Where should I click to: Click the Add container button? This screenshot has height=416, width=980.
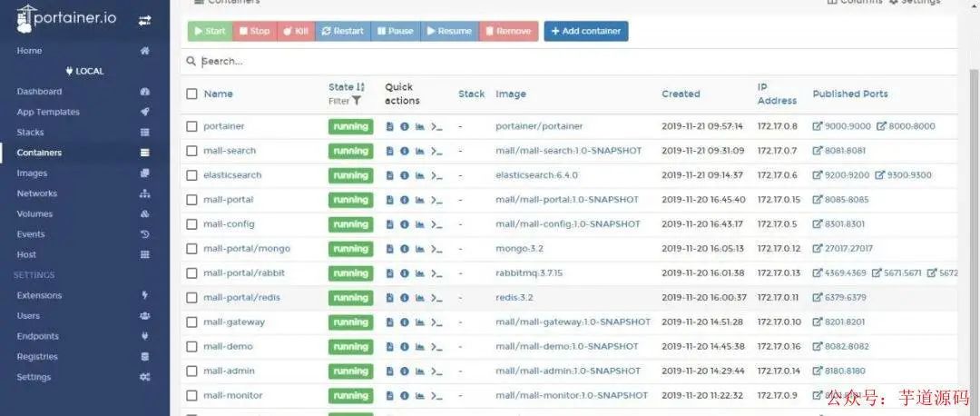tap(586, 31)
